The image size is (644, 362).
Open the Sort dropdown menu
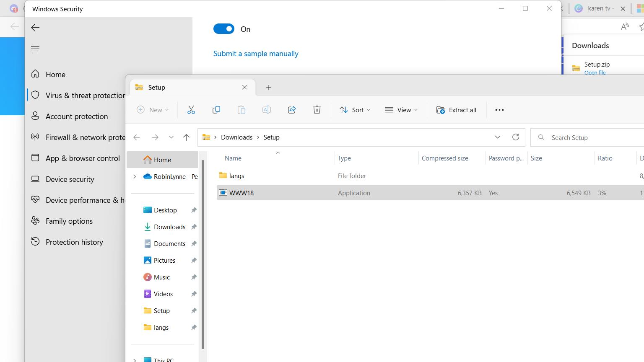355,110
